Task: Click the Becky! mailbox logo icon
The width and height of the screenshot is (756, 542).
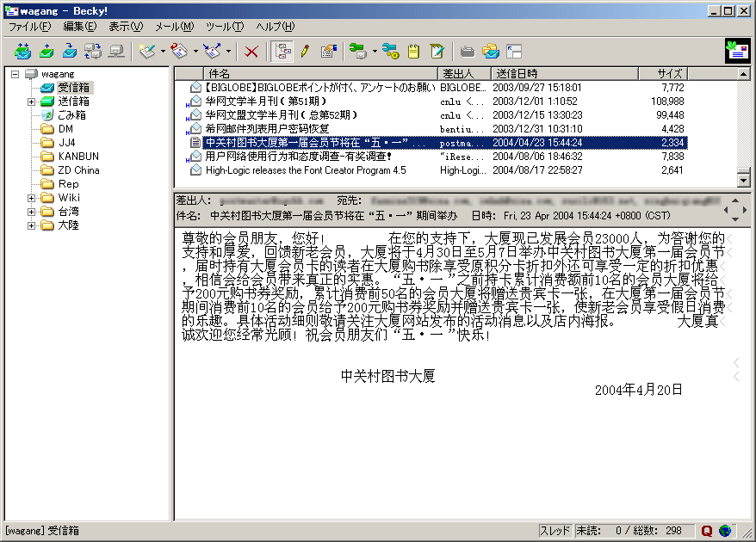Action: [x=737, y=51]
